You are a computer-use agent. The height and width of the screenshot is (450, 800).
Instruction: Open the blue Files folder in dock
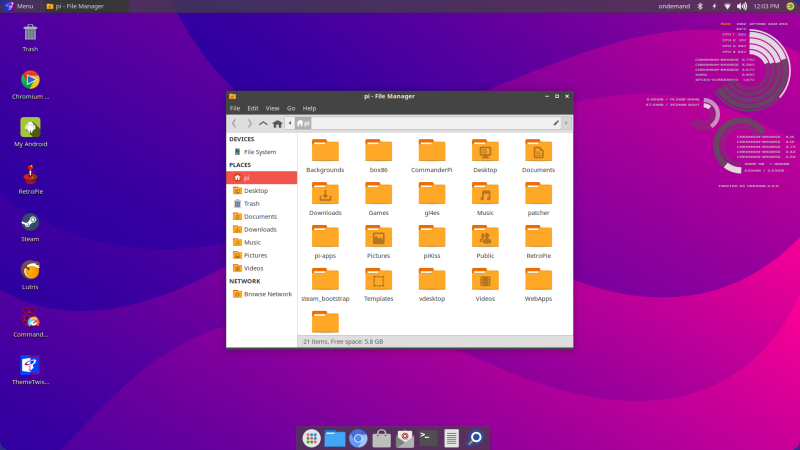click(335, 438)
